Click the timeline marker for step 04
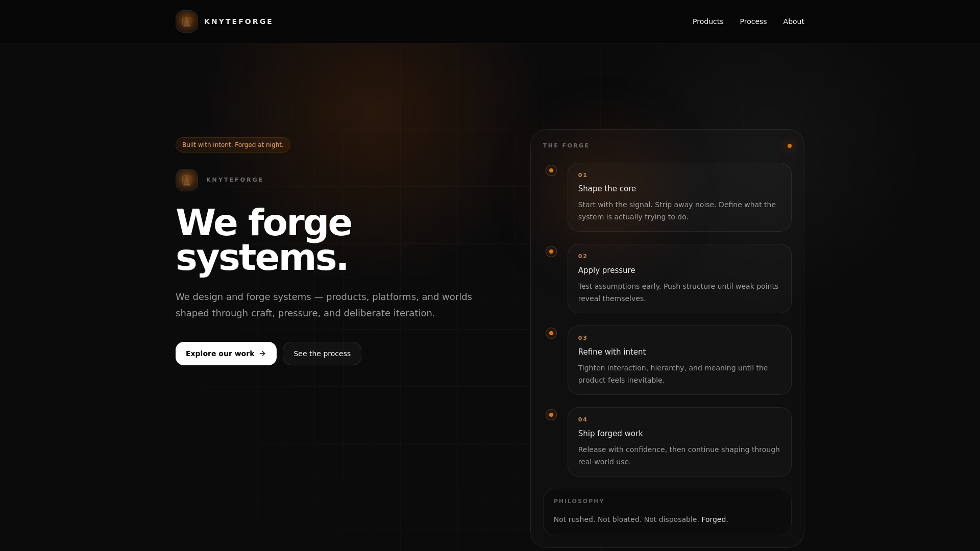This screenshot has width=980, height=551. pyautogui.click(x=551, y=415)
